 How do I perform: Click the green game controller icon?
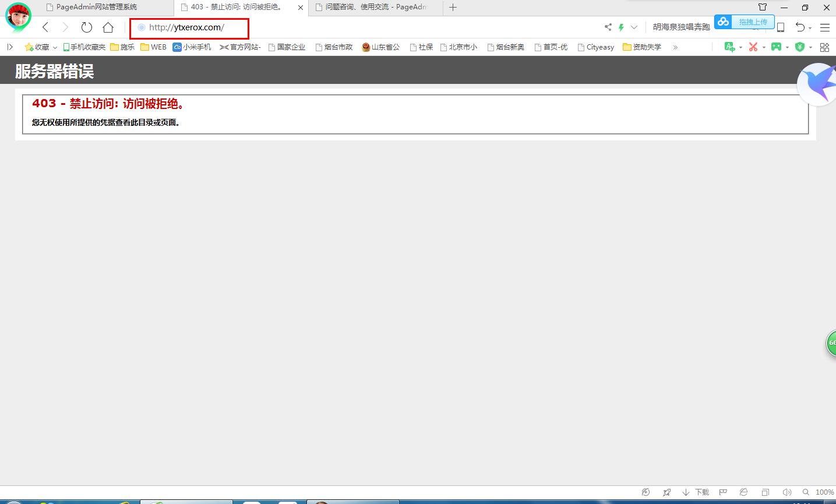776,47
